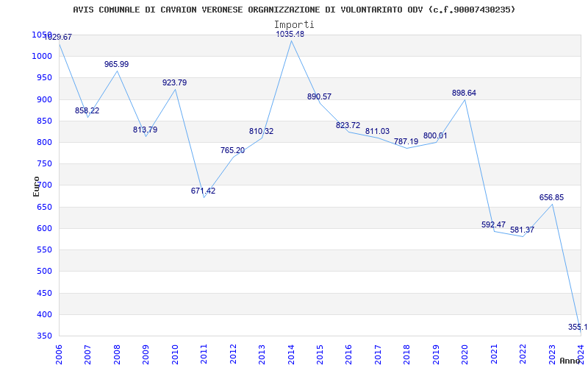Select the 813.79 data point label

pos(145,130)
